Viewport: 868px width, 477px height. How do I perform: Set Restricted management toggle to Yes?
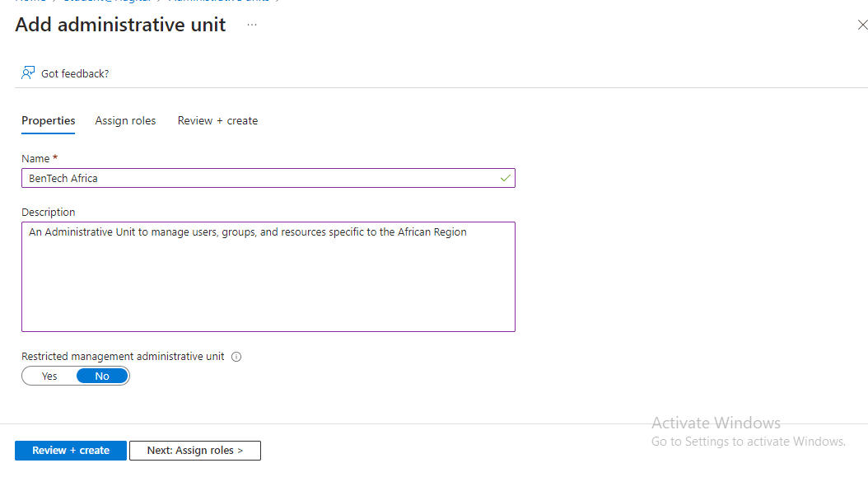49,376
